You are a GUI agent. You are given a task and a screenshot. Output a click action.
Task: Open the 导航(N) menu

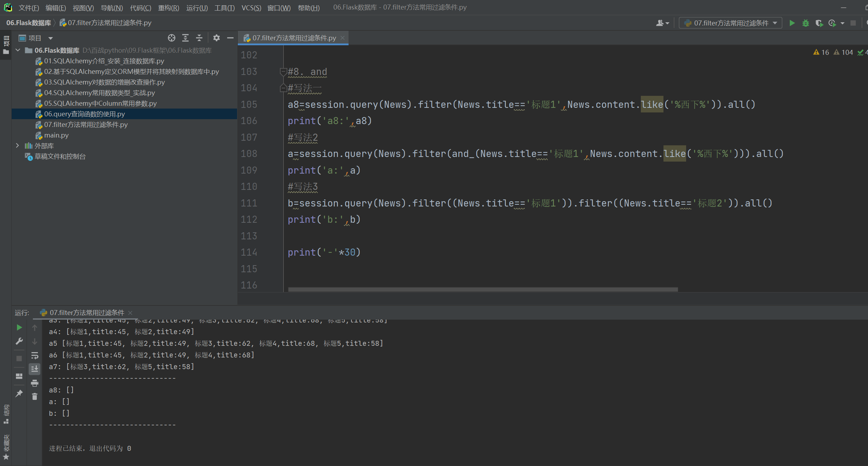tap(112, 8)
